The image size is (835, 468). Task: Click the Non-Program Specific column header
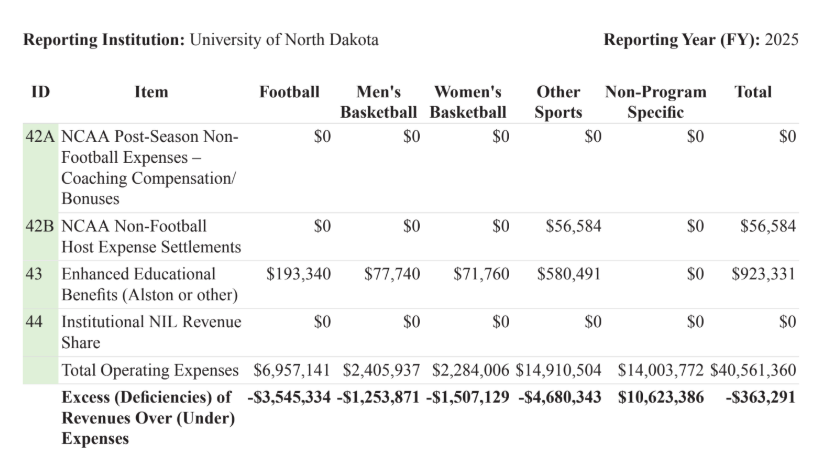tap(655, 102)
